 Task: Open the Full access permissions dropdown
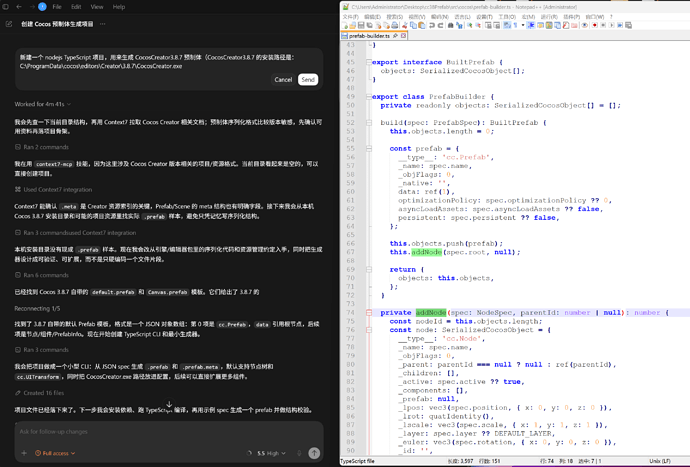pyautogui.click(x=55, y=453)
